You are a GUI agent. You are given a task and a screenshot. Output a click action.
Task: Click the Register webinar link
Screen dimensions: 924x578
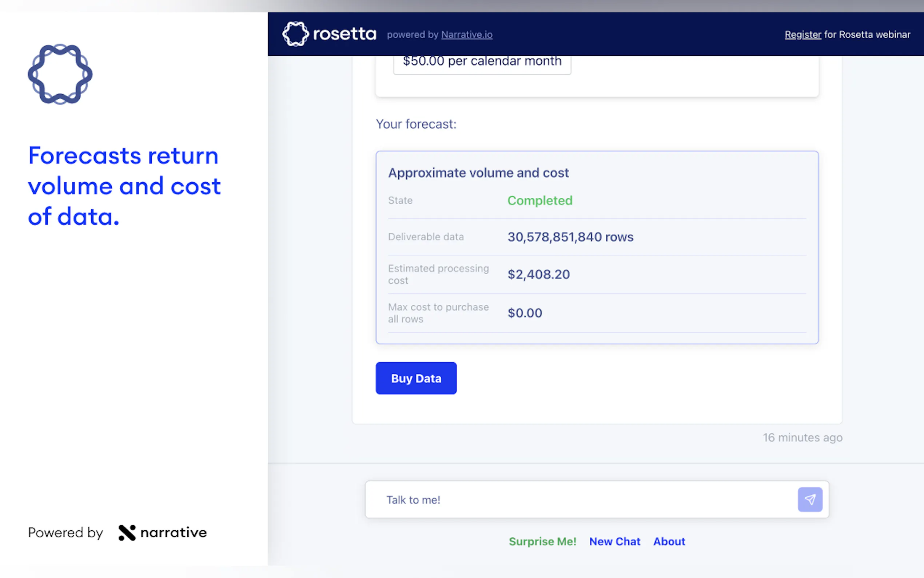coord(802,35)
